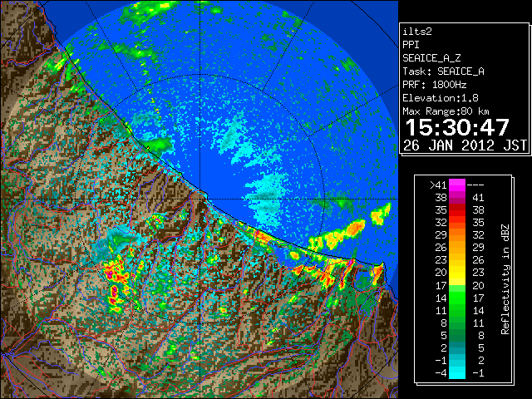Pick the yellow 20–23 dBZ swatch
This screenshot has width=532, height=399.
pyautogui.click(x=457, y=273)
